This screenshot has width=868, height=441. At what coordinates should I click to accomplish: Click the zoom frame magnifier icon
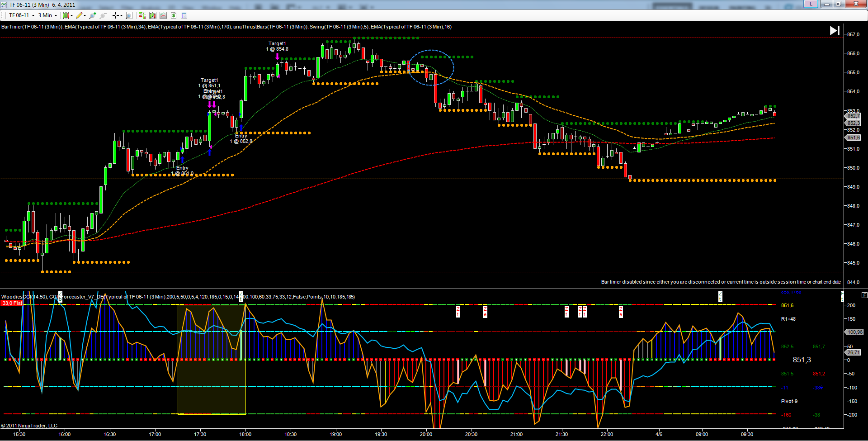point(129,15)
